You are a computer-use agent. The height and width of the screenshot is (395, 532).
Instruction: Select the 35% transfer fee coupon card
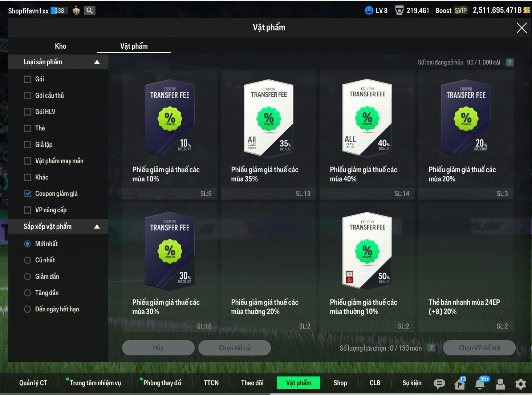pyautogui.click(x=268, y=134)
